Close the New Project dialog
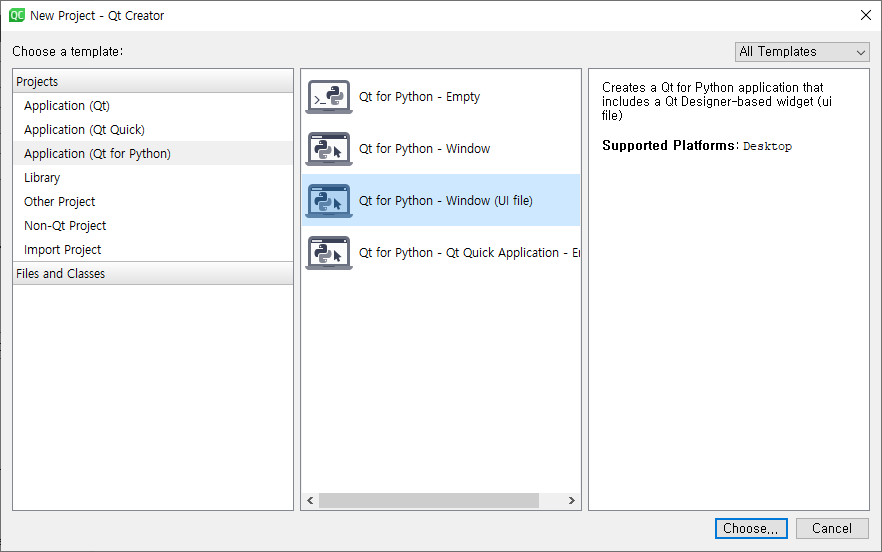 pyautogui.click(x=866, y=15)
